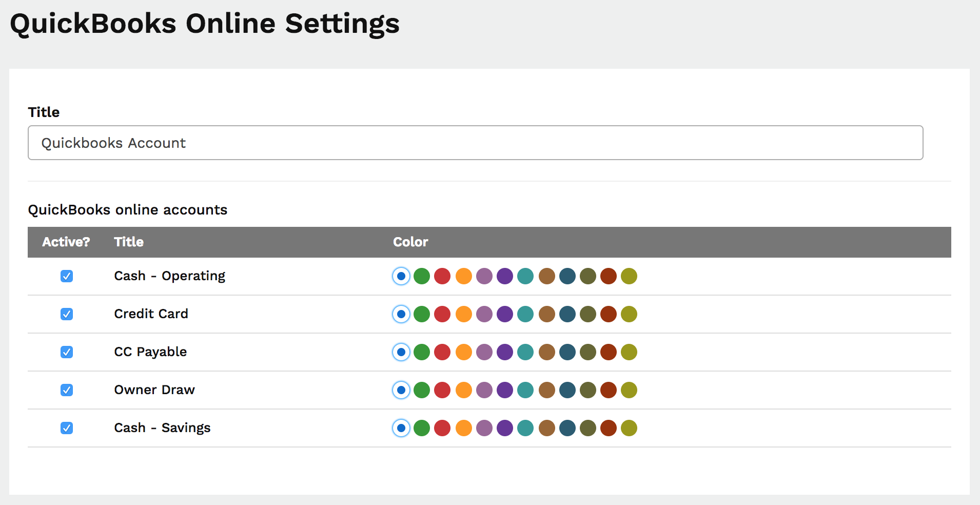980x505 pixels.
Task: Choose olive green color for CC Payable
Action: (x=588, y=352)
